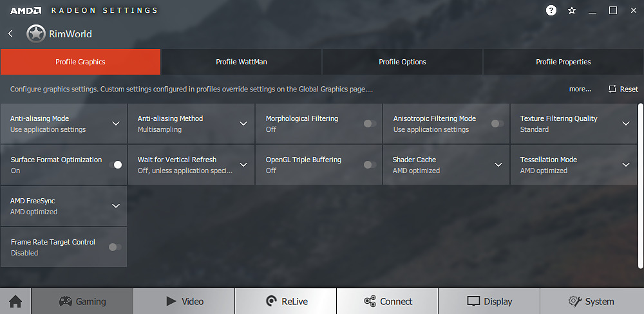The width and height of the screenshot is (644, 314).
Task: Switch to Profile WattMan tab
Action: [x=241, y=62]
